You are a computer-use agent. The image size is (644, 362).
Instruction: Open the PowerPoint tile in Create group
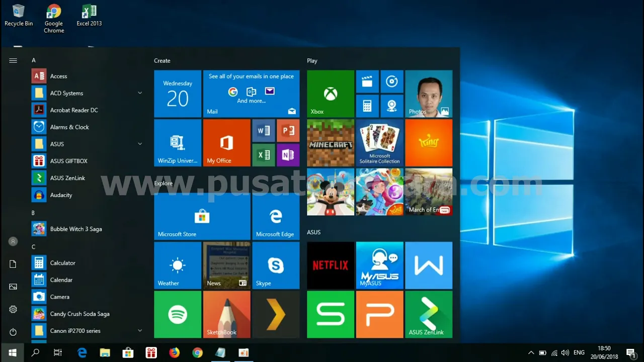288,131
